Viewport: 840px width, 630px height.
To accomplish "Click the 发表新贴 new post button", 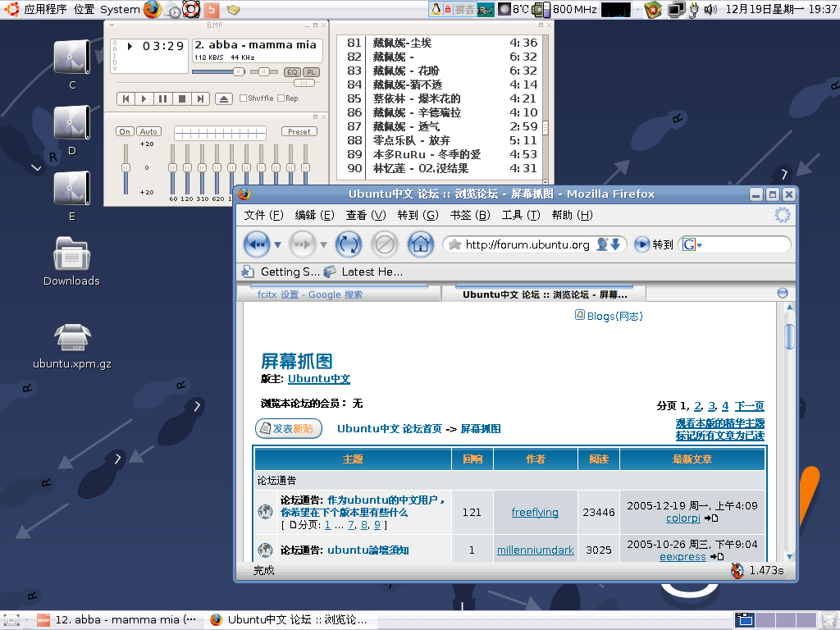I will 288,428.
